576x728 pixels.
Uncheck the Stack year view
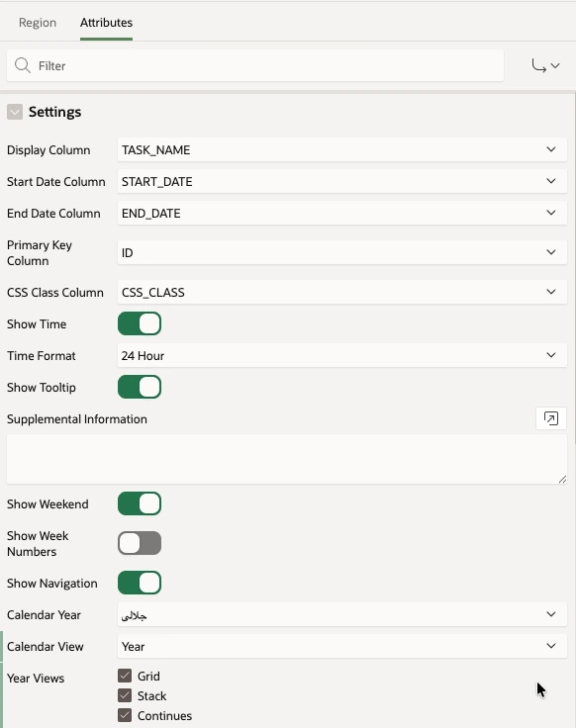click(x=125, y=695)
